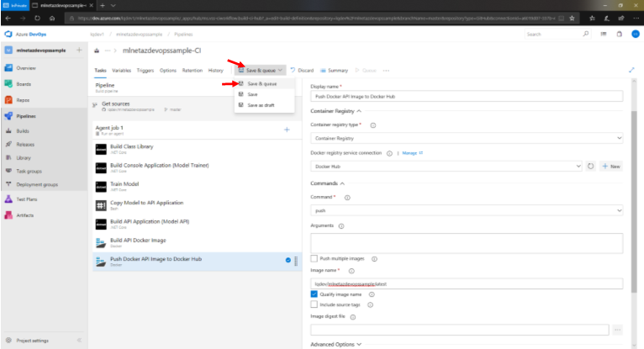
Task: Toggle full screen expand icon in task panel
Action: click(631, 71)
